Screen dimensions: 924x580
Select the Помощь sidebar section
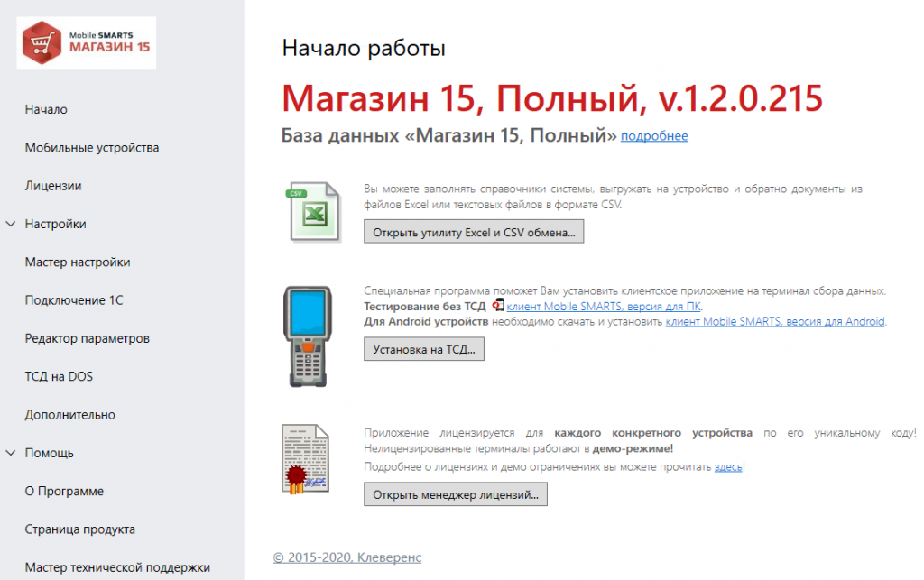click(x=50, y=453)
